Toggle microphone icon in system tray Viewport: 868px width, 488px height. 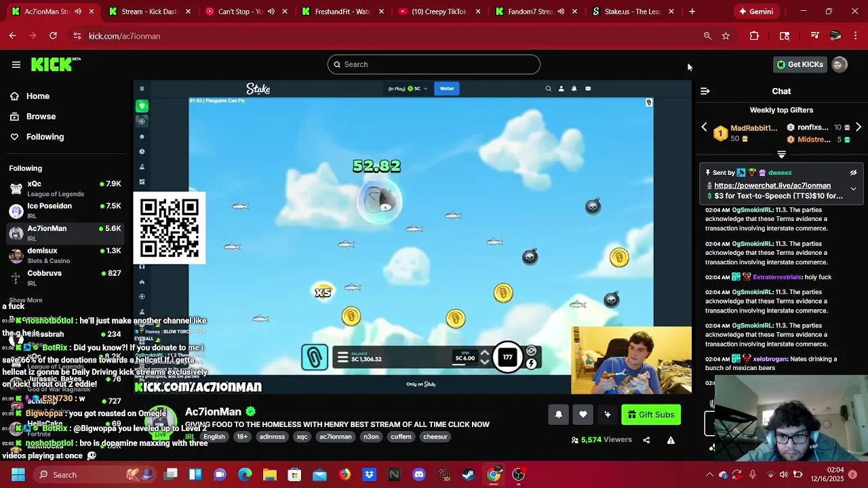753,474
